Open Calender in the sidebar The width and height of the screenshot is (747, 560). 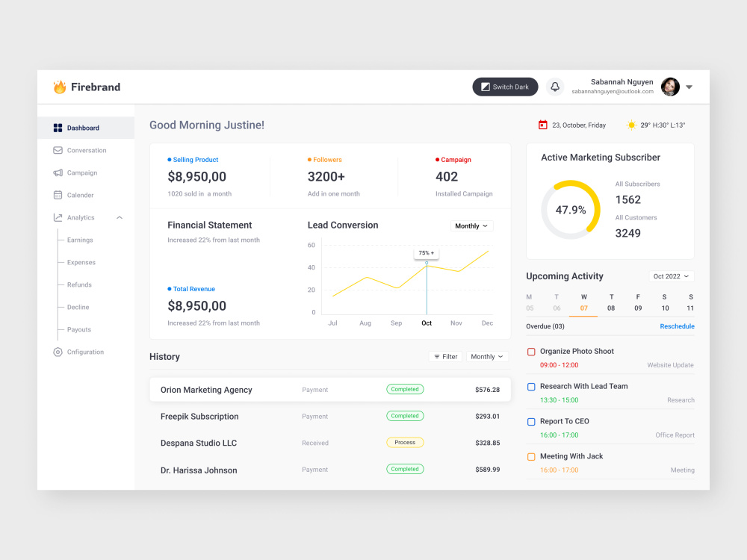pyautogui.click(x=86, y=195)
